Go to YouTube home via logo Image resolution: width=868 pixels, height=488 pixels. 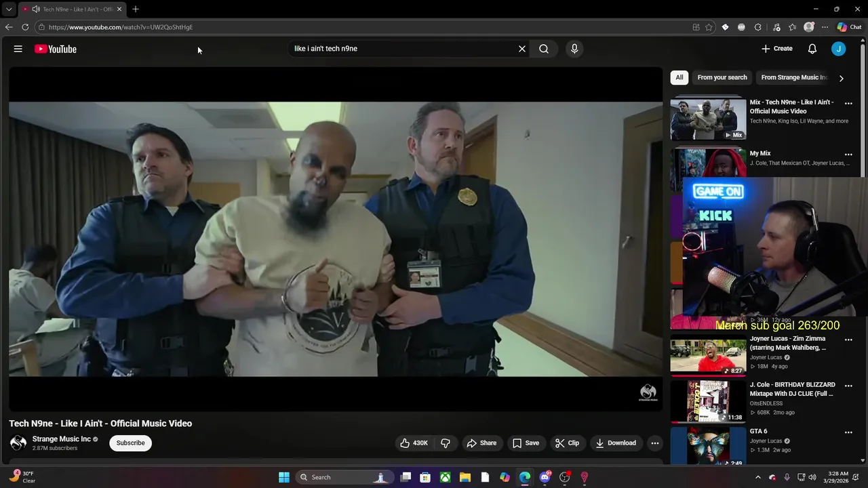(x=56, y=49)
